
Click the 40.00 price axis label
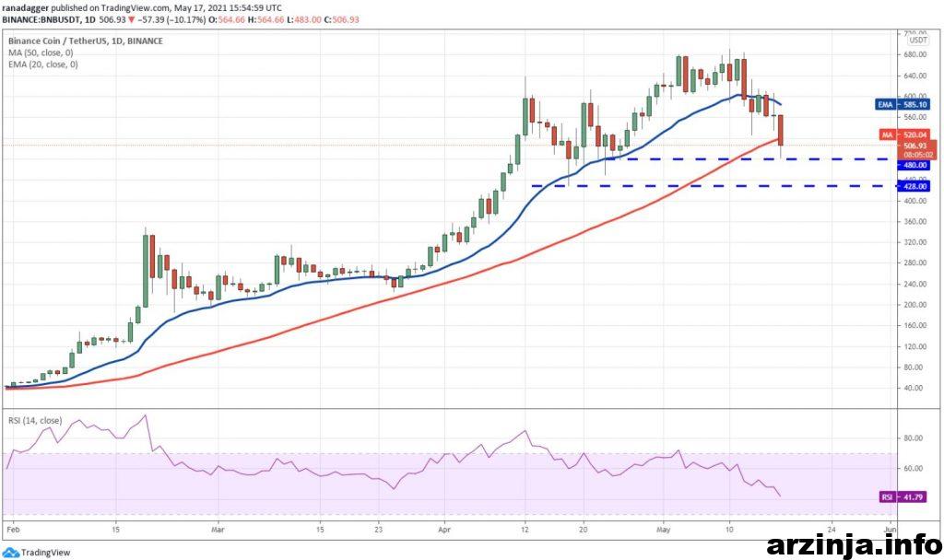[x=915, y=388]
